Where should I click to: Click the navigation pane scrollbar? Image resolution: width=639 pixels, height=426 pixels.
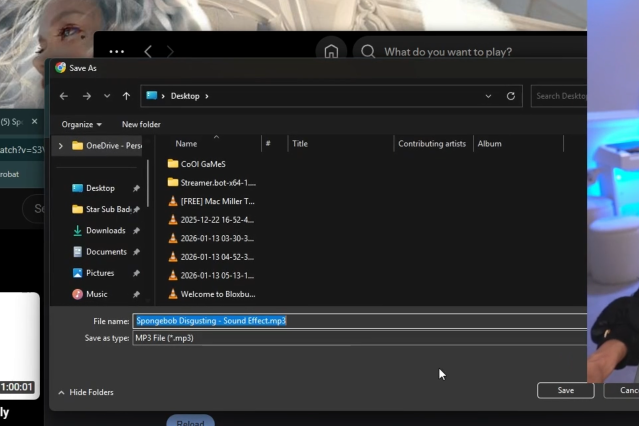[x=148, y=183]
